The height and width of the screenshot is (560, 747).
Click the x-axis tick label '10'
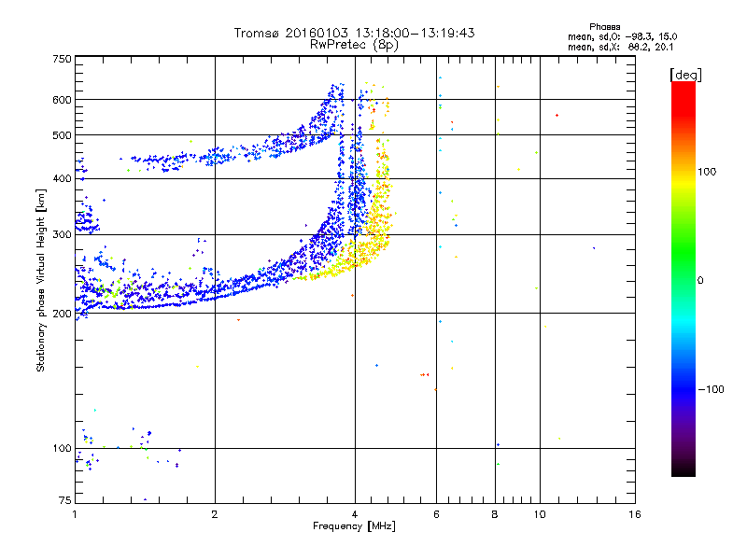(x=540, y=514)
